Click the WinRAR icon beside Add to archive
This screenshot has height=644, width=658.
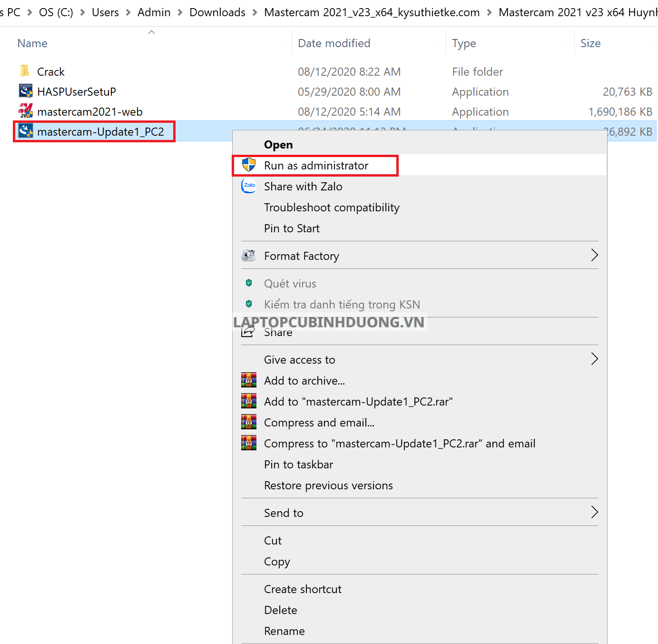pos(248,380)
